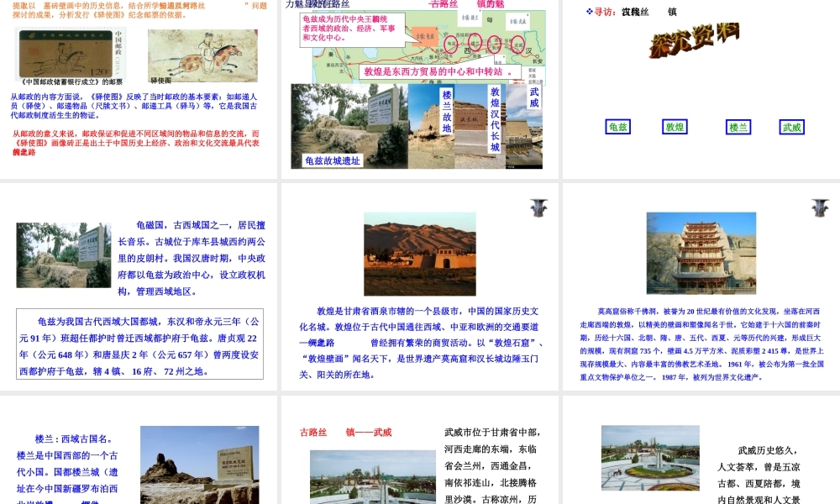The image size is (840, 504).
Task: Select the Mogao Caves pagoda photo
Action: [701, 254]
